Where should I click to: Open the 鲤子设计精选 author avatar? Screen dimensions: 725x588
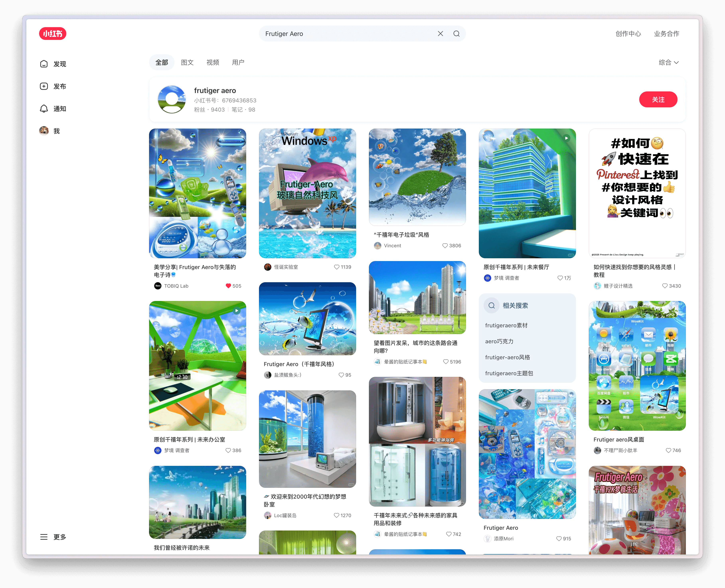coord(597,286)
